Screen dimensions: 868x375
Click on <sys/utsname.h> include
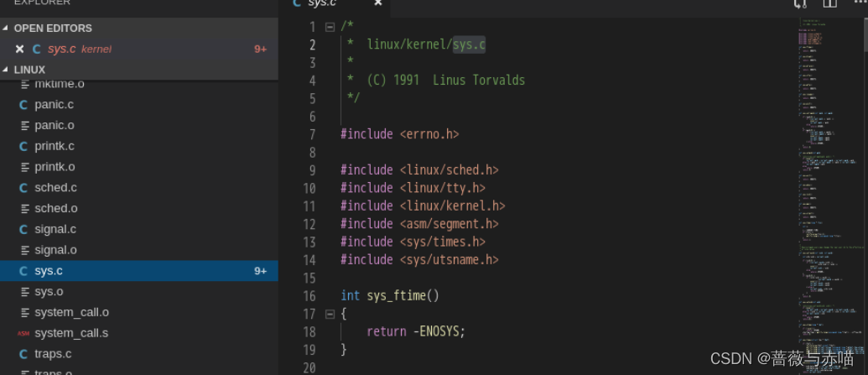(449, 260)
